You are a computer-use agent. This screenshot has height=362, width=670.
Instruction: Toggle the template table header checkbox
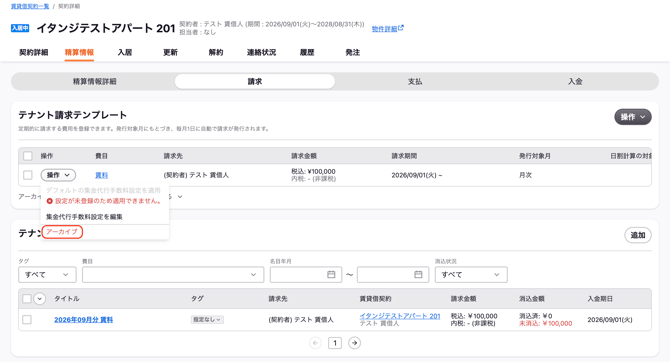28,156
